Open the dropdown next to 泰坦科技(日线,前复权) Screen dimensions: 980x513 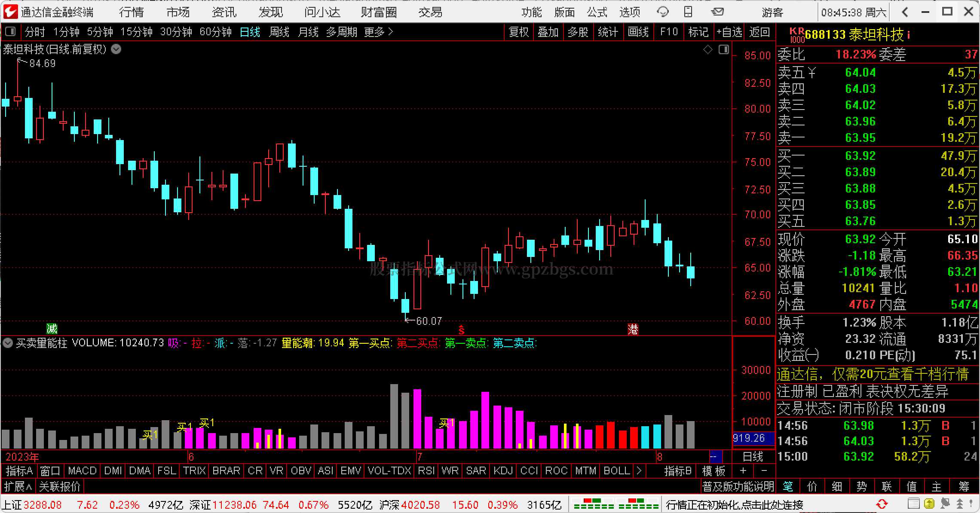click(x=116, y=49)
